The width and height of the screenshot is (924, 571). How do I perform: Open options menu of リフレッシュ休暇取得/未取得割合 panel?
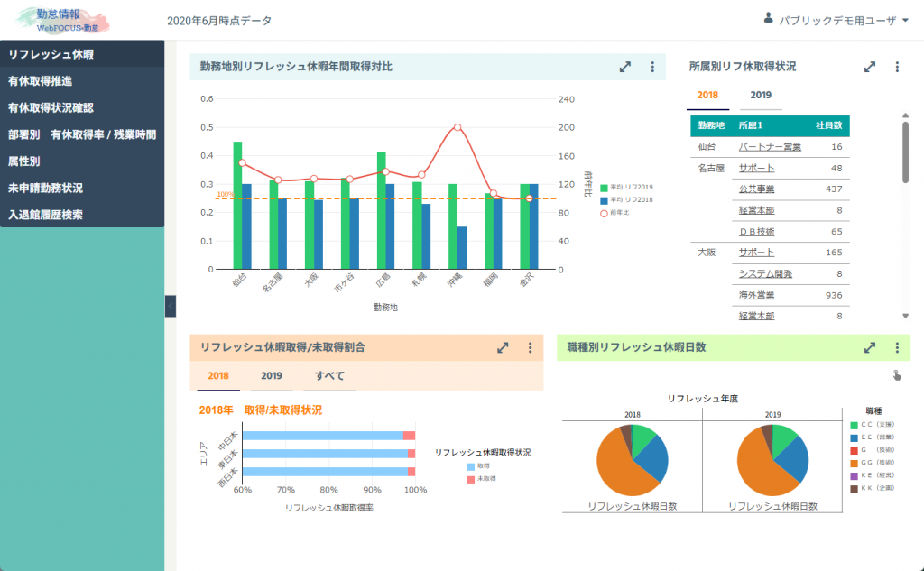[531, 347]
